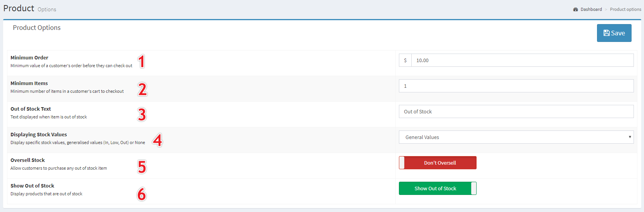
Task: Click the dollar sign prefix of Minimum Order
Action: pyautogui.click(x=405, y=60)
